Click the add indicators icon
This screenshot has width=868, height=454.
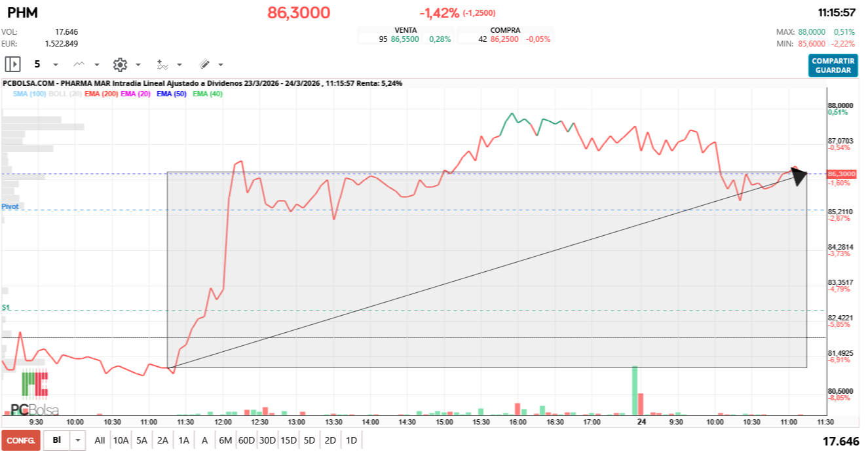tap(162, 64)
